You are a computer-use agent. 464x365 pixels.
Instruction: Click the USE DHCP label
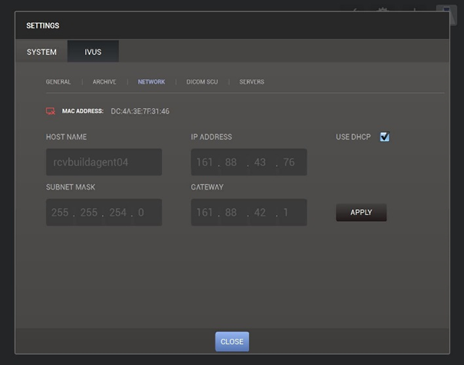(x=353, y=137)
